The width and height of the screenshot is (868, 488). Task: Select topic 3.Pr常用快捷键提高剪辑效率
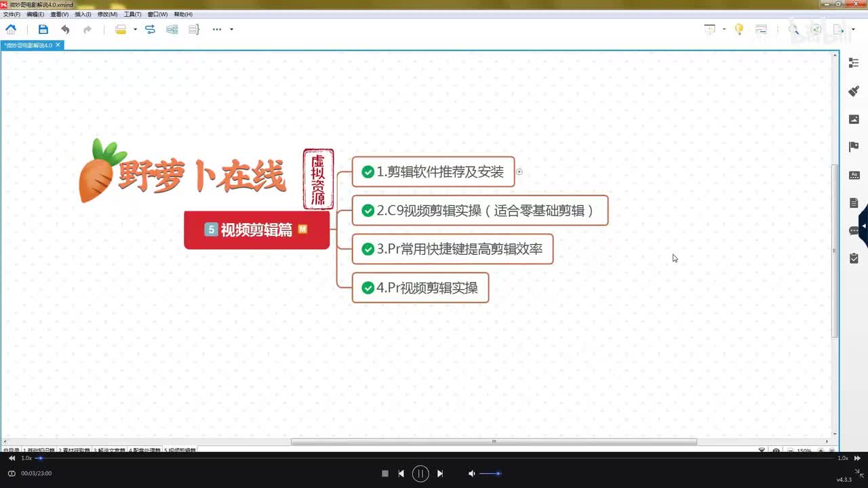452,249
